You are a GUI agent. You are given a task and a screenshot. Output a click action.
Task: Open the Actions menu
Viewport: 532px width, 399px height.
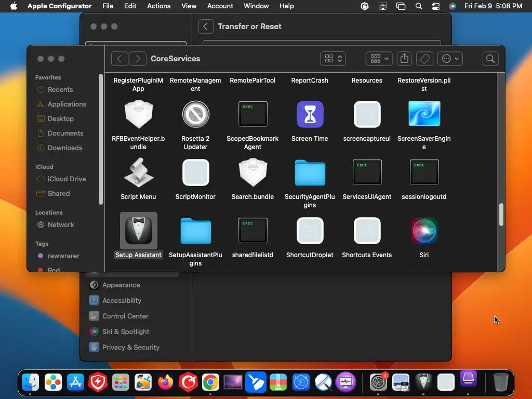click(x=159, y=6)
